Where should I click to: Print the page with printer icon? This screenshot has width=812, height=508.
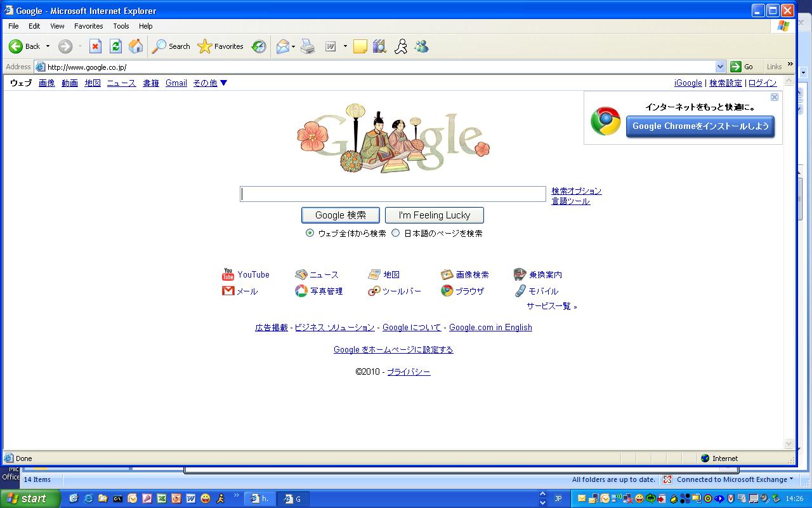[308, 46]
